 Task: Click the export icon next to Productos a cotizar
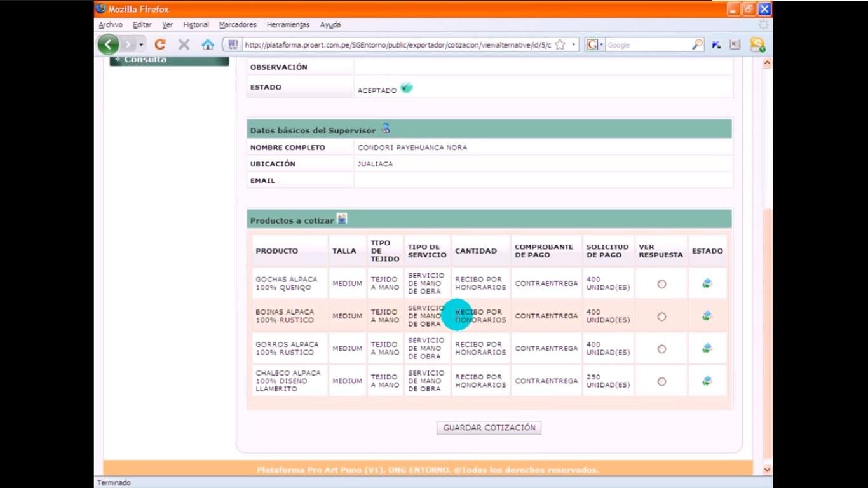point(341,219)
